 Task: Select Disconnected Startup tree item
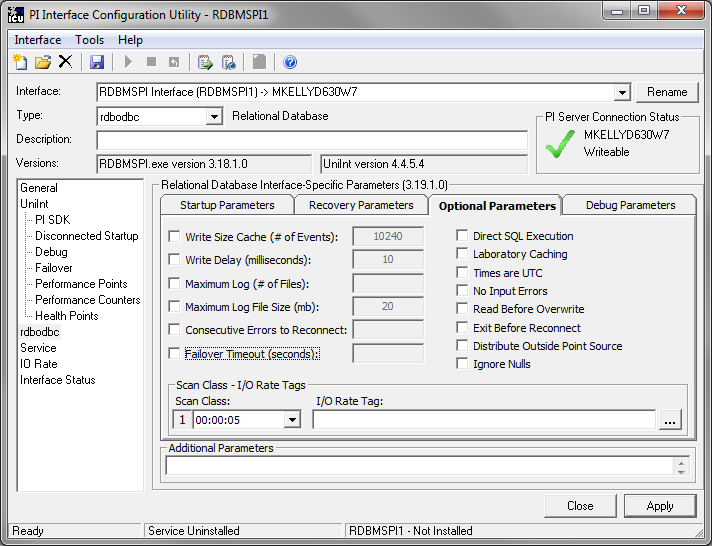[87, 236]
